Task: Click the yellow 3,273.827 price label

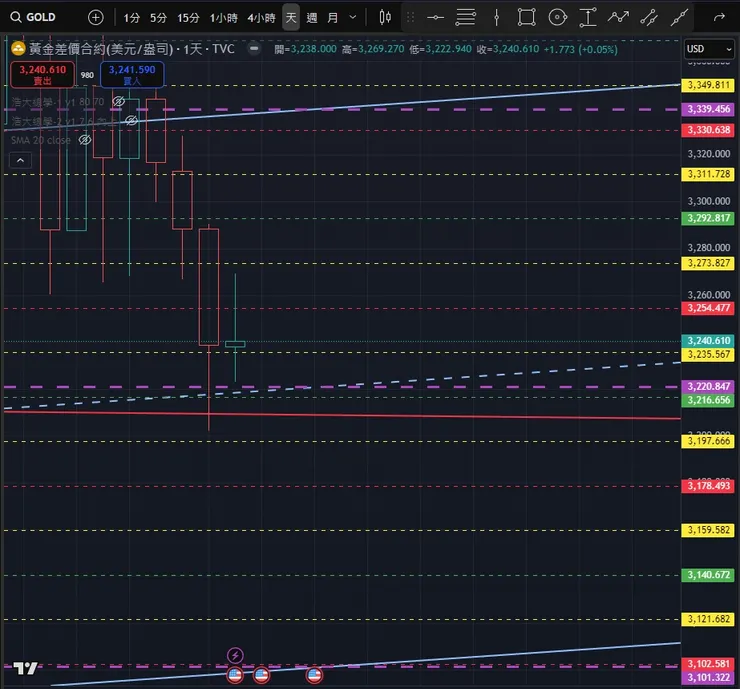Action: [708, 263]
